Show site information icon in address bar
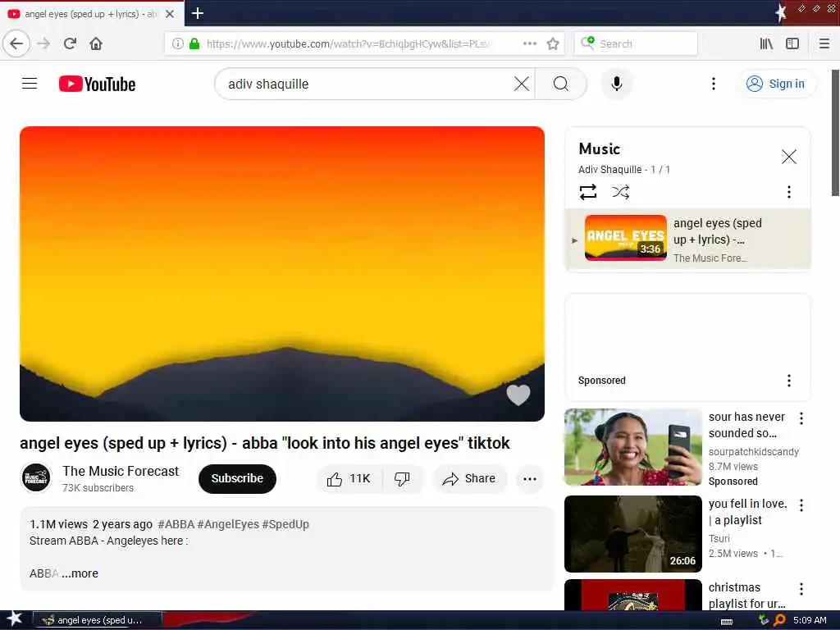840x630 pixels. [x=177, y=43]
